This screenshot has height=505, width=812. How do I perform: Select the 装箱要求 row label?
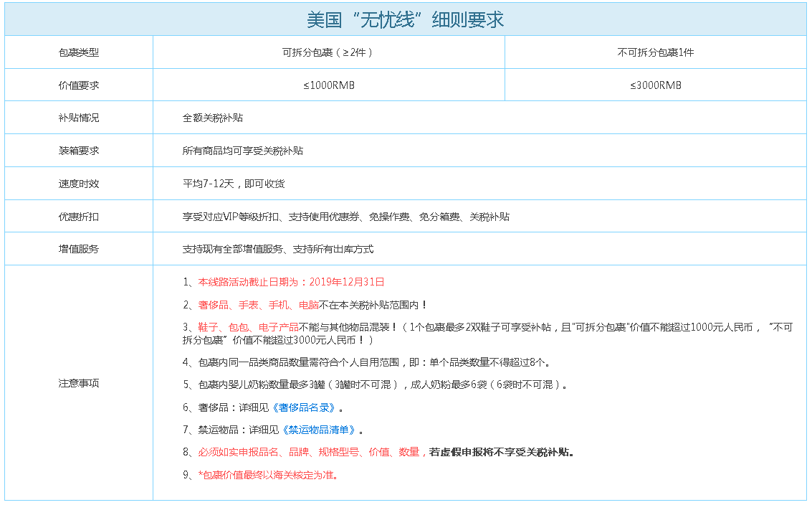[79, 151]
